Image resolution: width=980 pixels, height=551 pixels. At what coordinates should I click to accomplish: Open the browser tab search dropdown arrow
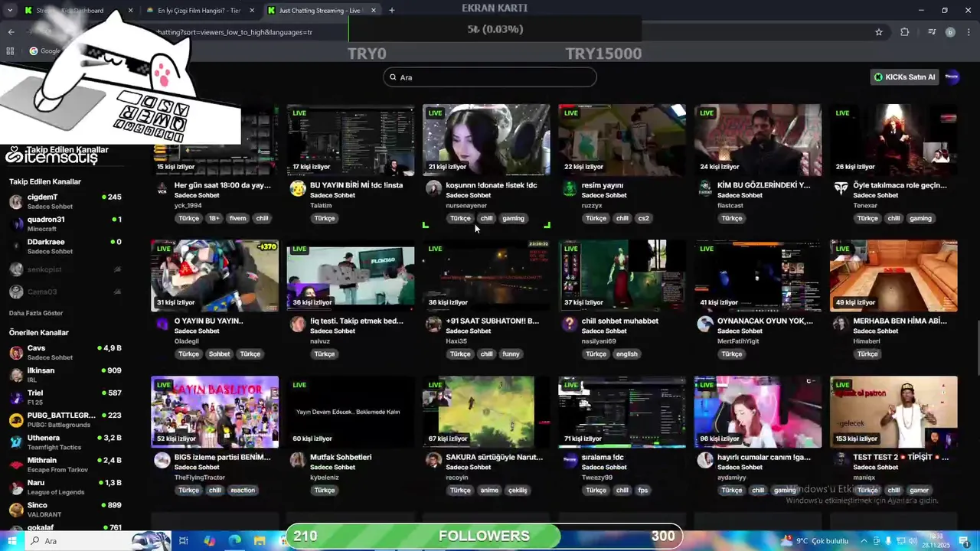point(11,11)
